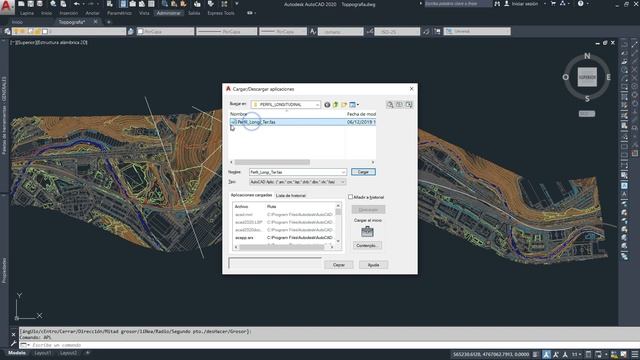The image size is (640, 360).
Task: Open the Tipo file type dropdown
Action: click(298, 182)
